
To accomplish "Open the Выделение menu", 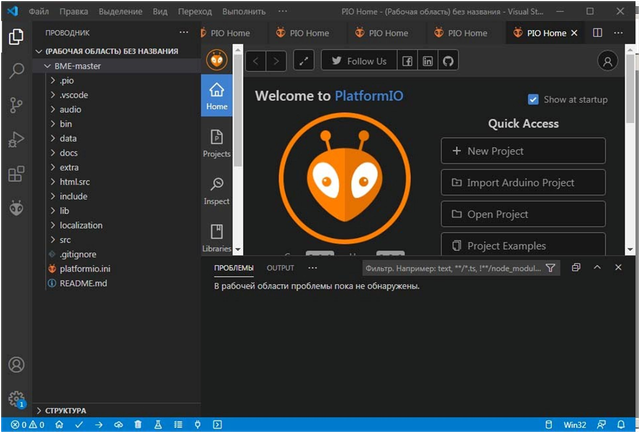I will pos(120,11).
